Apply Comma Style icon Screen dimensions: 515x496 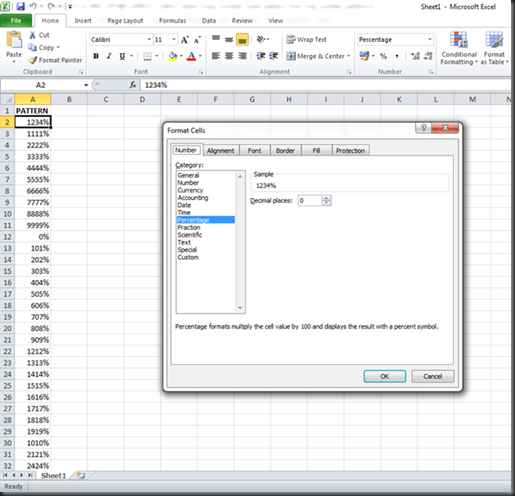397,56
